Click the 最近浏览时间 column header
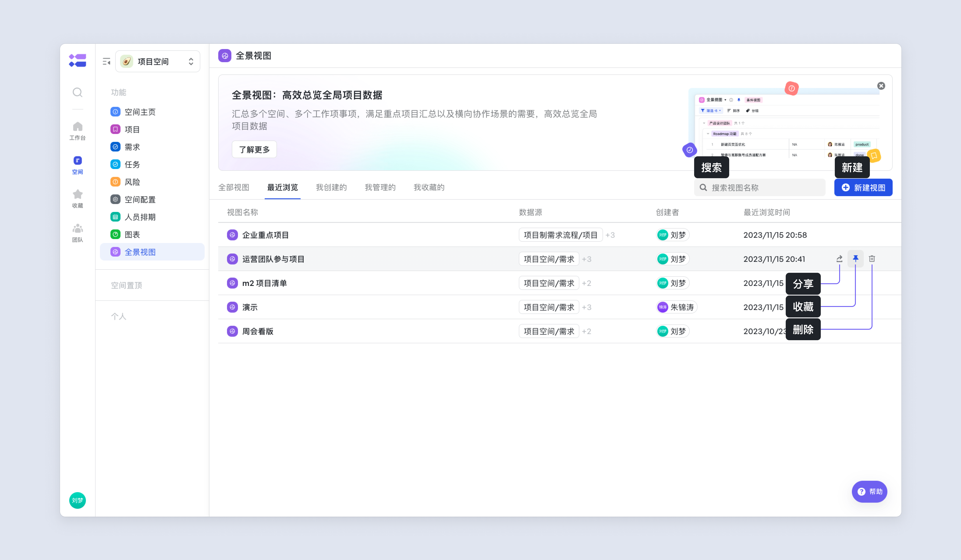This screenshot has width=961, height=560. tap(766, 212)
